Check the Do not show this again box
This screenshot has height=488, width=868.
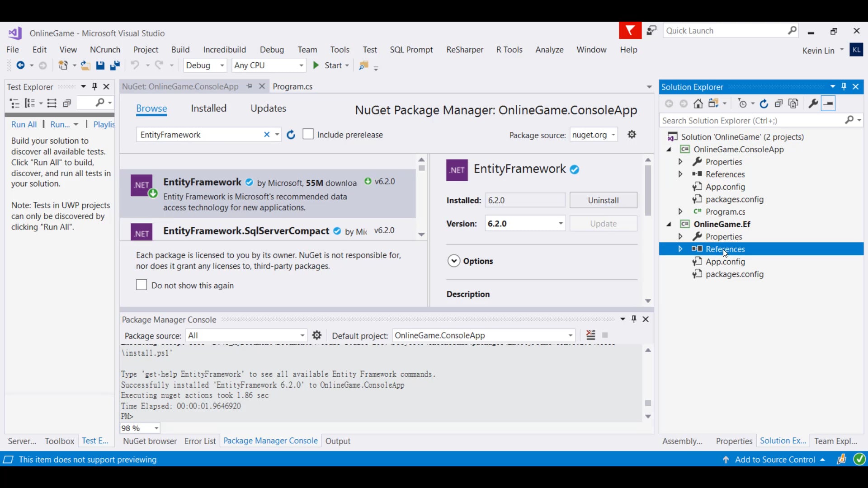(x=142, y=285)
